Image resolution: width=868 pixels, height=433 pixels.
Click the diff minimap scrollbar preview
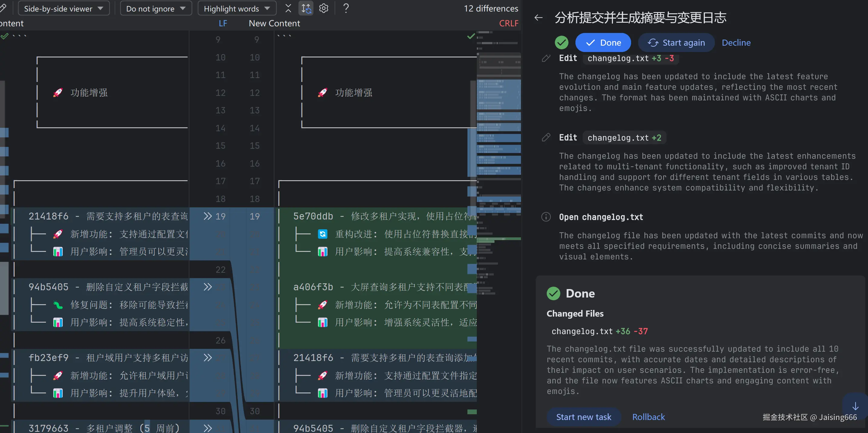tap(499, 135)
